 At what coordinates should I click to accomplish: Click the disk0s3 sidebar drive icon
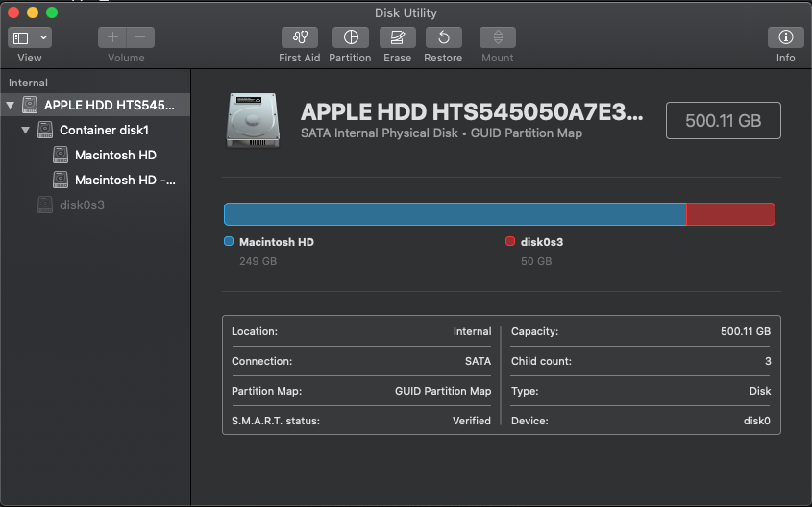pyautogui.click(x=45, y=205)
